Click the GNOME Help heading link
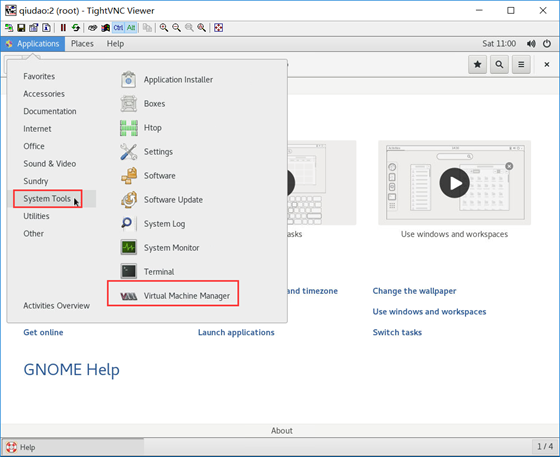This screenshot has width=560, height=457. [71, 370]
